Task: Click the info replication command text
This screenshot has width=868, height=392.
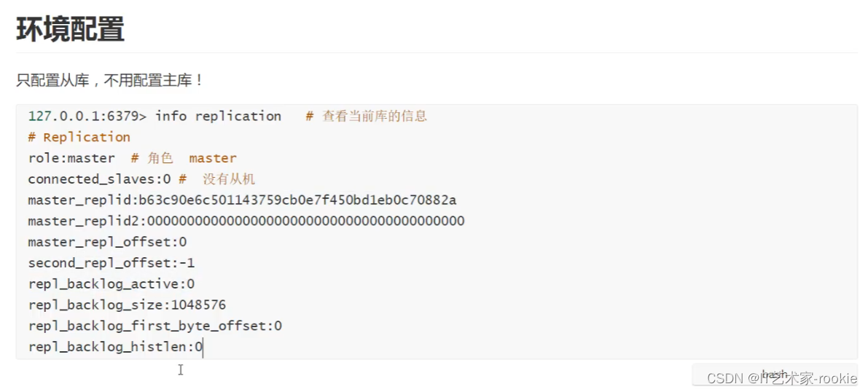Action: tap(218, 117)
